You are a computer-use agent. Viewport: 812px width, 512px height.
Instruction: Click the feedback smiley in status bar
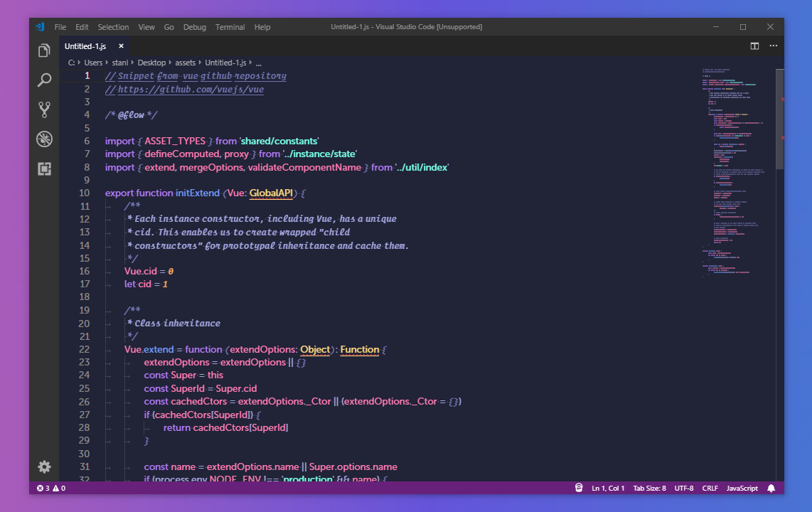pos(579,489)
